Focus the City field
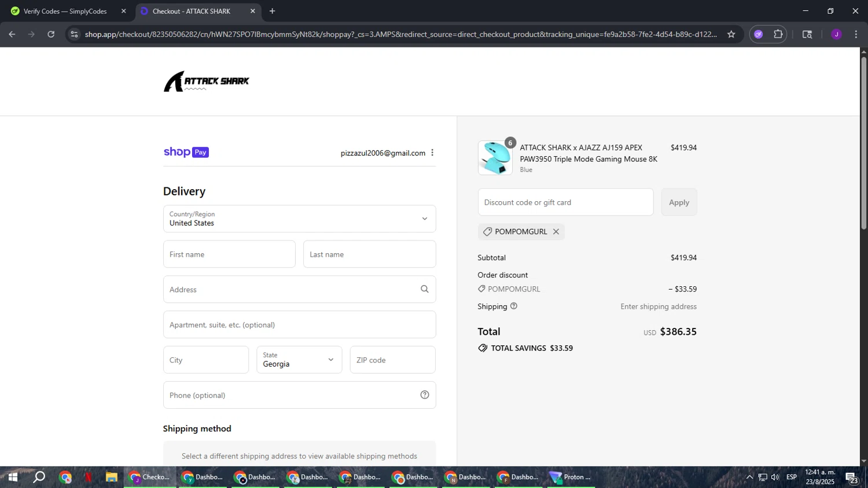The height and width of the screenshot is (488, 868). click(206, 360)
